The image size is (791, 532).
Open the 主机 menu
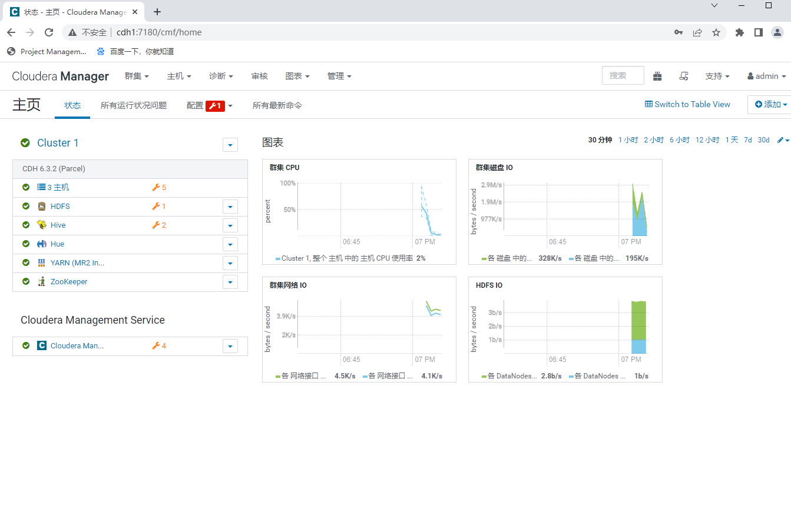coord(179,76)
